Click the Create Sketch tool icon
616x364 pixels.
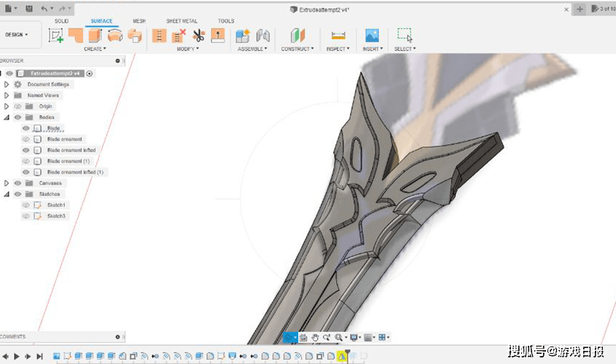point(56,35)
